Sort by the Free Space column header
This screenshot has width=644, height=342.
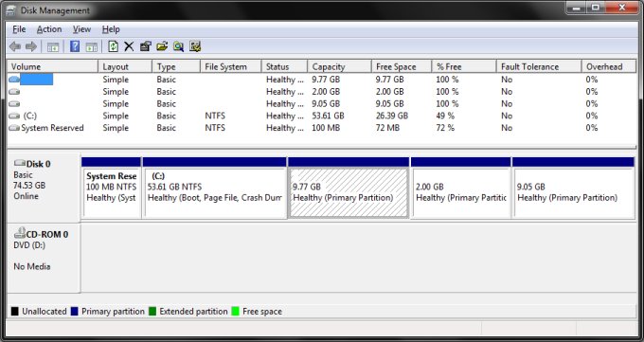click(402, 66)
